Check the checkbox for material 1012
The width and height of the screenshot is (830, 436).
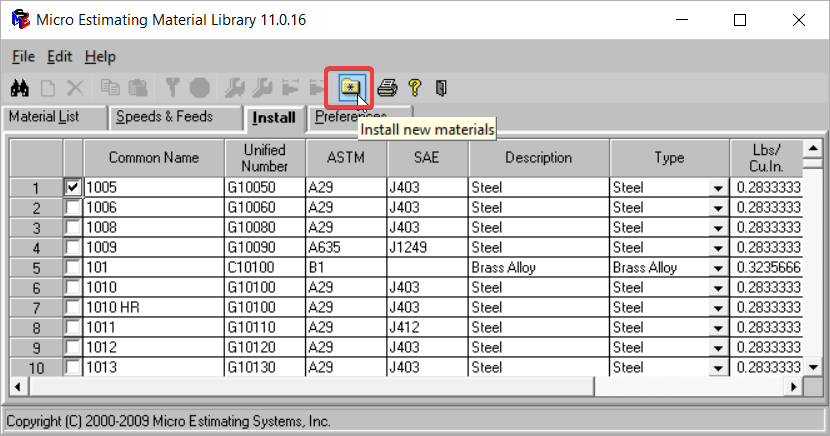[73, 347]
